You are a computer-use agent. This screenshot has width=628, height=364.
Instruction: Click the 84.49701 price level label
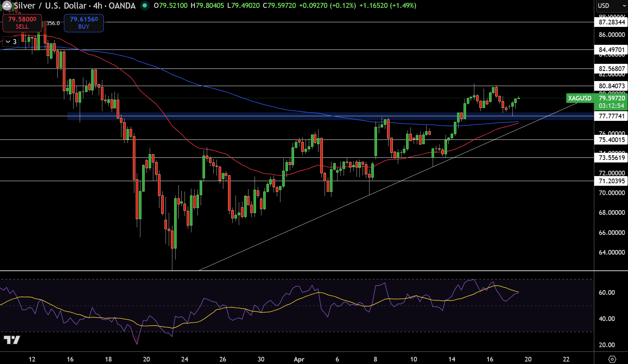click(x=612, y=50)
